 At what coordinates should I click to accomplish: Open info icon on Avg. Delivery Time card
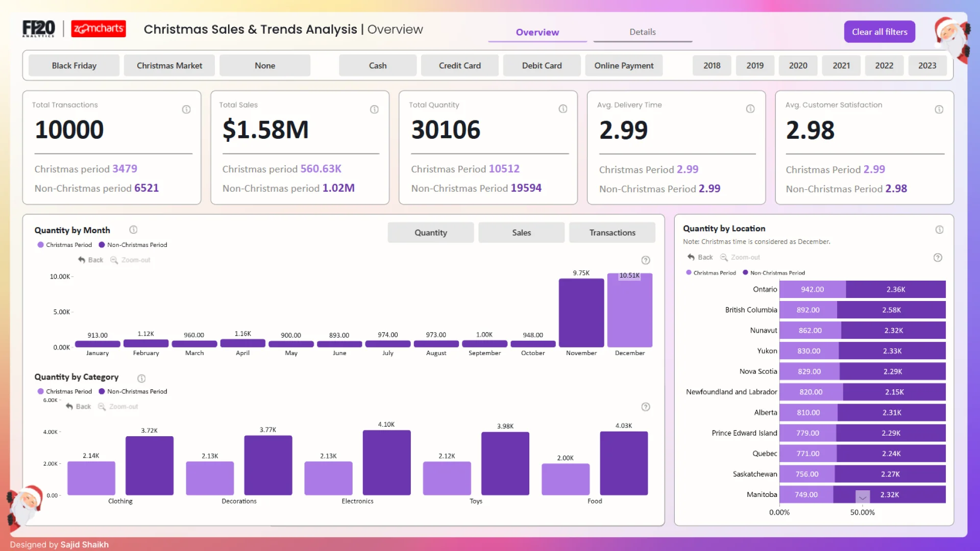pos(750,109)
